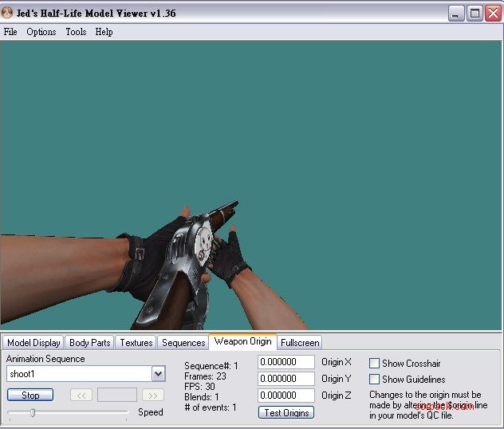Open the Help menu
The height and width of the screenshot is (429, 504).
coord(104,32)
